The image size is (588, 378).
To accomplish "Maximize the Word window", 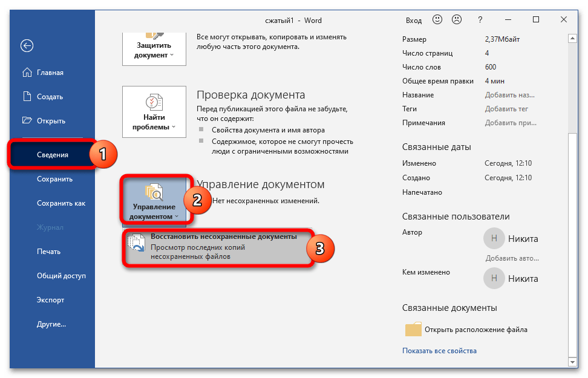I will [536, 19].
